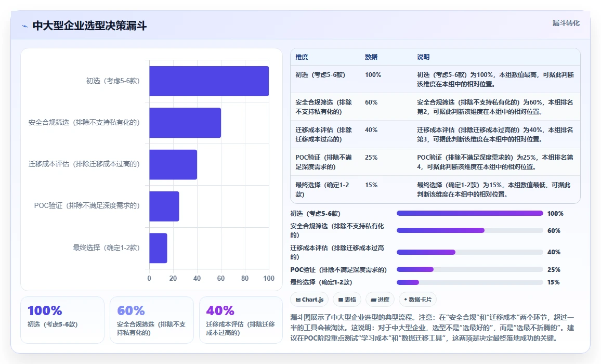Image resolution: width=601 pixels, height=364 pixels.
Task: Click the title 中大型企业选型决策漏斗
Action: click(90, 26)
